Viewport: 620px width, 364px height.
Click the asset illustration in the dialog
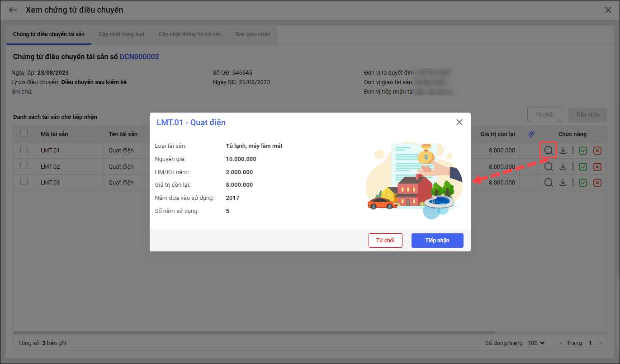click(415, 180)
